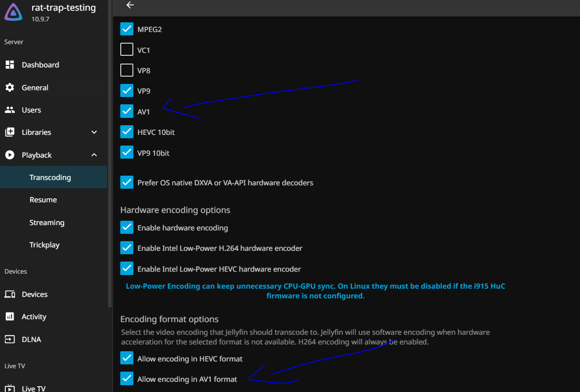
Task: Expand the Libraries submenu chevron
Action: 94,132
